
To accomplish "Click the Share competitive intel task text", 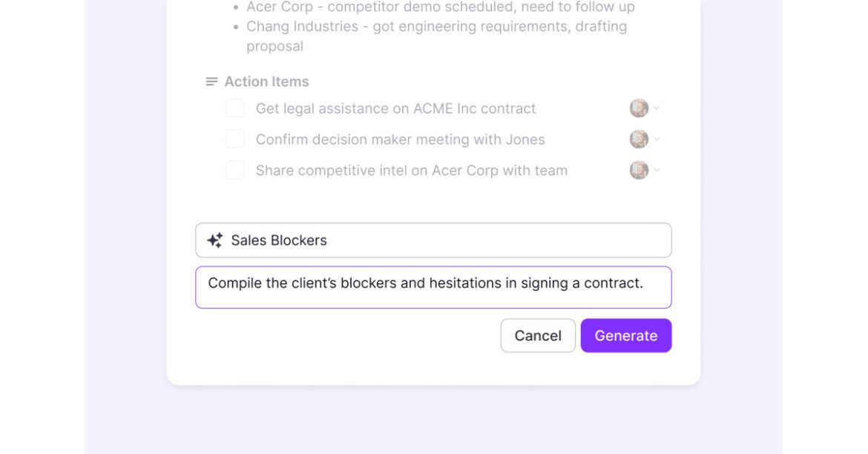I will click(x=411, y=171).
